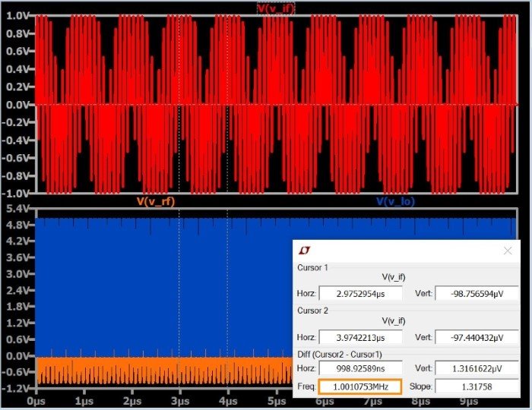Click Diff Horz field showing 998.92589ns
The width and height of the screenshot is (532, 410).
tap(360, 368)
